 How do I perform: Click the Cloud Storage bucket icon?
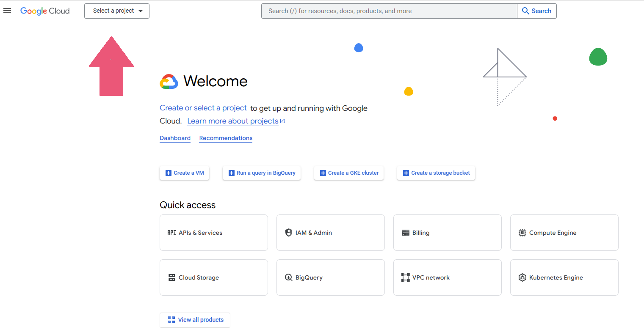(x=172, y=277)
